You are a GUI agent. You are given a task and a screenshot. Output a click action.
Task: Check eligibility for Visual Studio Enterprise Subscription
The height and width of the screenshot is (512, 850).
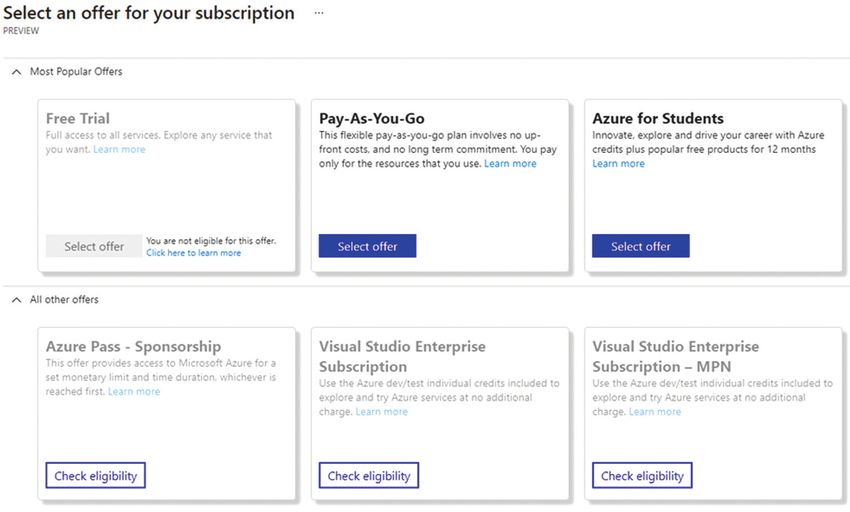(x=369, y=476)
